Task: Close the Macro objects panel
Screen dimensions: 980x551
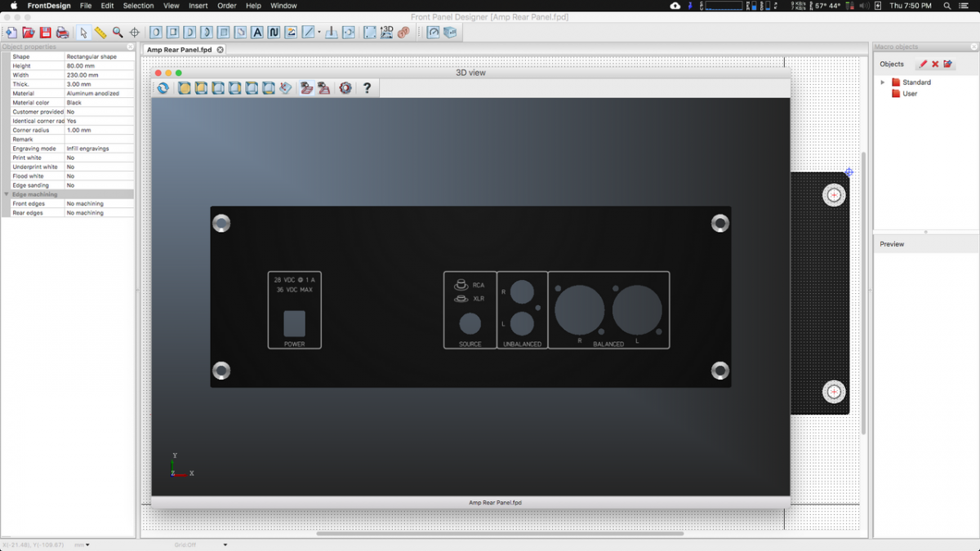Action: point(974,47)
